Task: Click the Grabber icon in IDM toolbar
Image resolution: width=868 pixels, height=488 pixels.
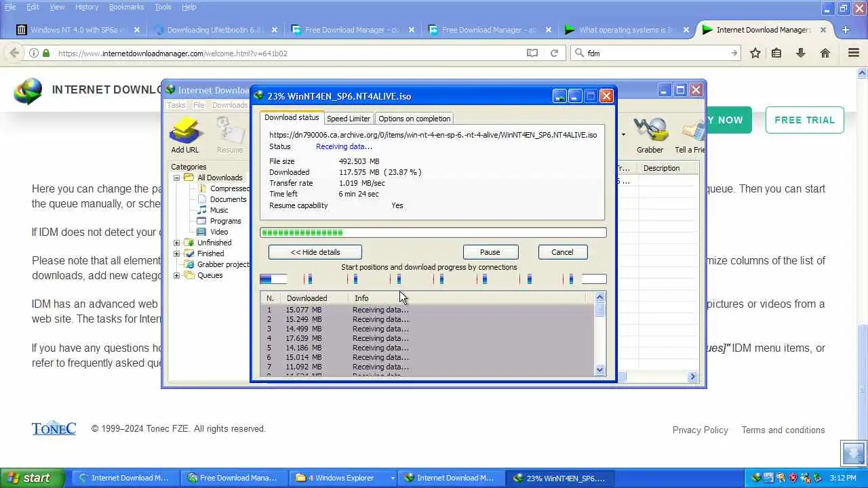Action: point(650,135)
